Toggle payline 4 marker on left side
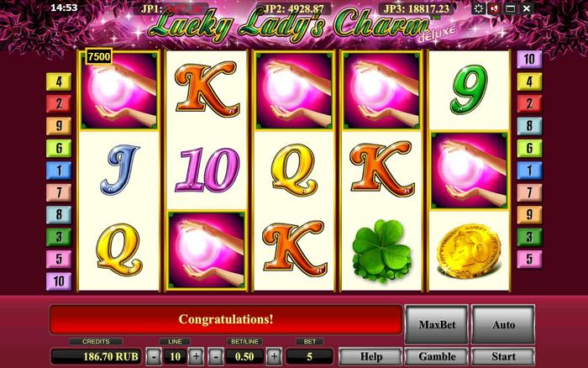Image resolution: width=588 pixels, height=368 pixels. click(x=59, y=81)
